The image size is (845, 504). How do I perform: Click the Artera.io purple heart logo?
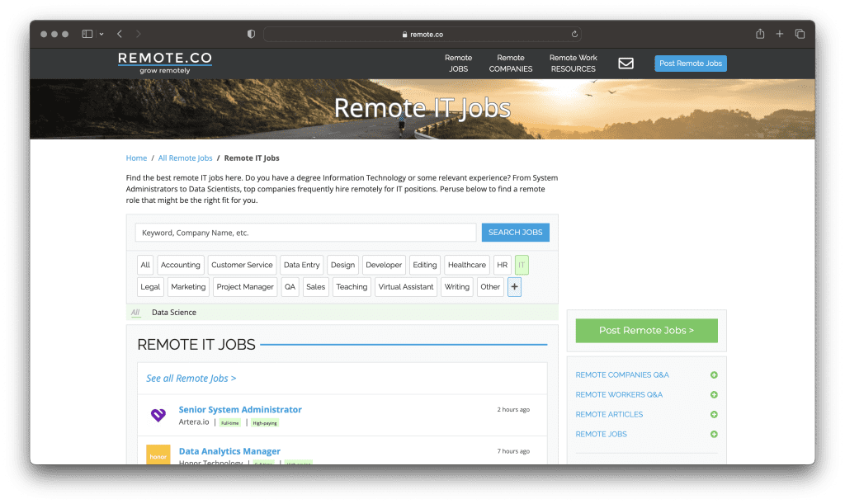coord(158,414)
